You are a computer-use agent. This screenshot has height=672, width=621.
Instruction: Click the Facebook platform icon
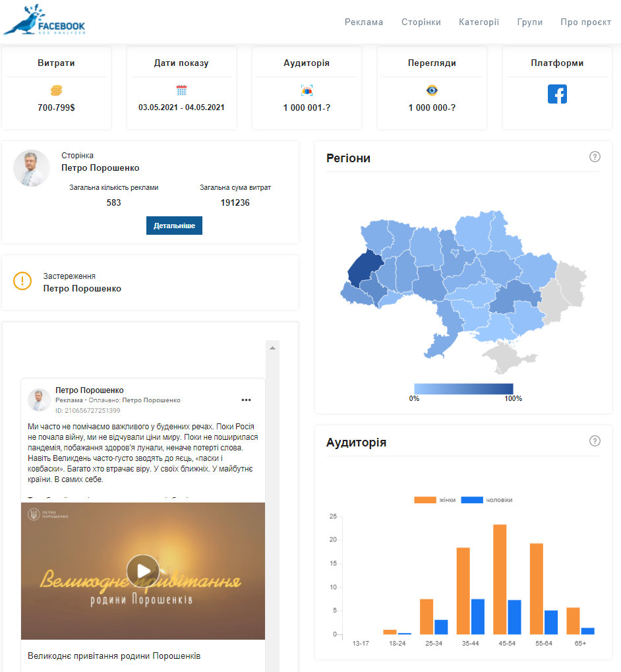557,94
